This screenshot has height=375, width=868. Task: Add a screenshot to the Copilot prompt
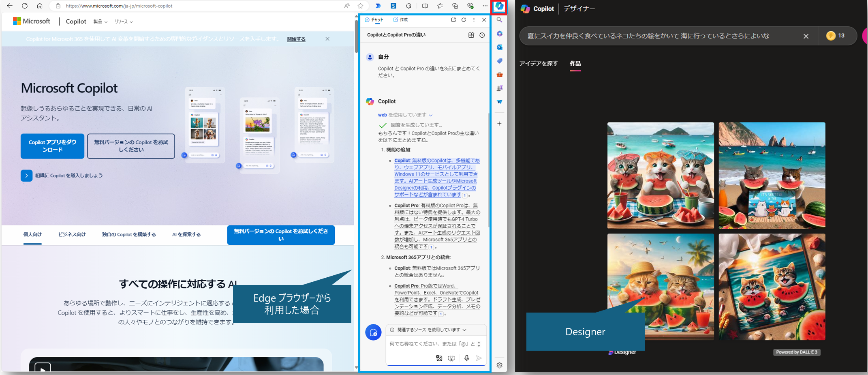(x=451, y=358)
